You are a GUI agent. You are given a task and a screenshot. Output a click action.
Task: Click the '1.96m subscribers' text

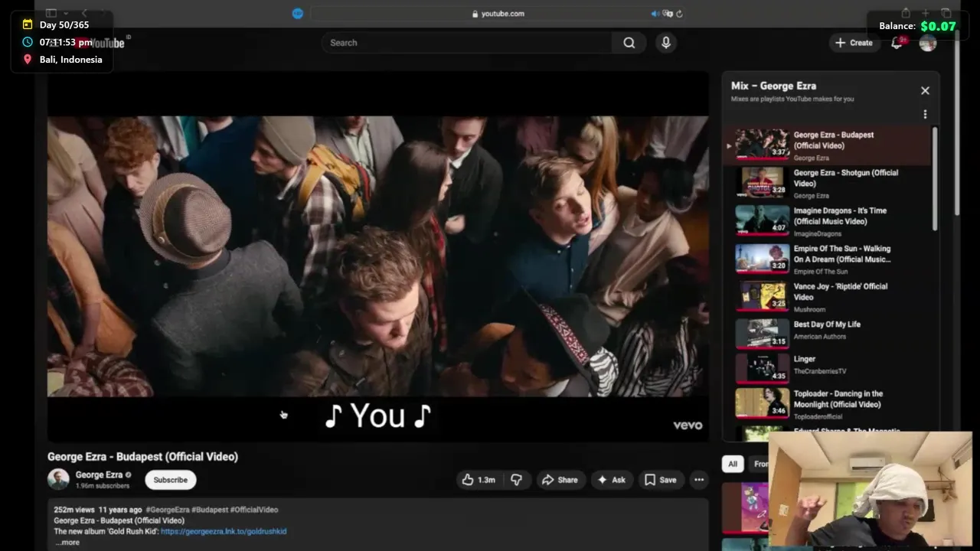pyautogui.click(x=102, y=486)
